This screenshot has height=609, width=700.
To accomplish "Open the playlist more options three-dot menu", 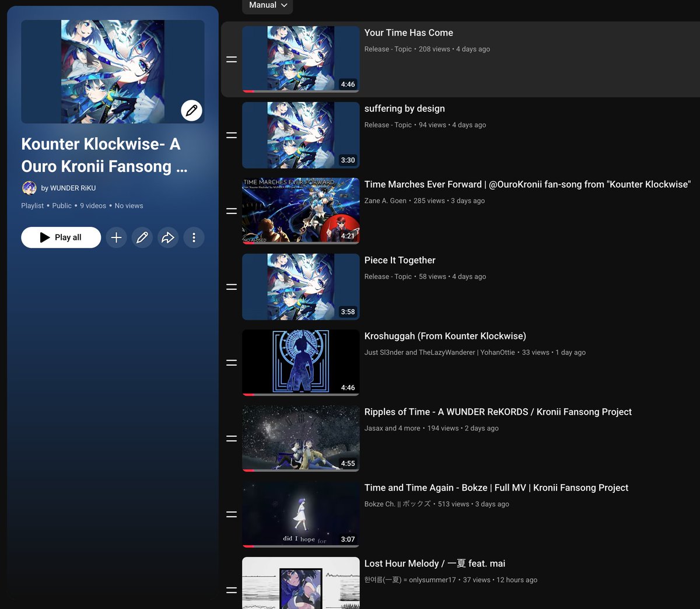I will pyautogui.click(x=194, y=237).
